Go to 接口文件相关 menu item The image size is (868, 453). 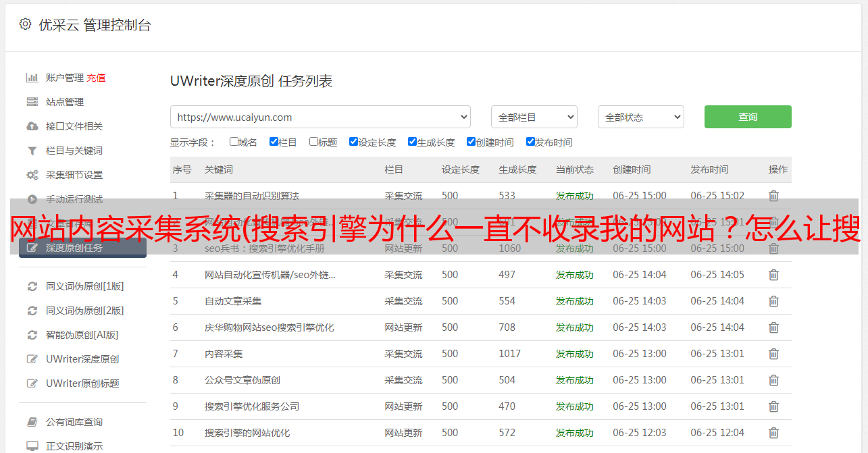point(74,126)
